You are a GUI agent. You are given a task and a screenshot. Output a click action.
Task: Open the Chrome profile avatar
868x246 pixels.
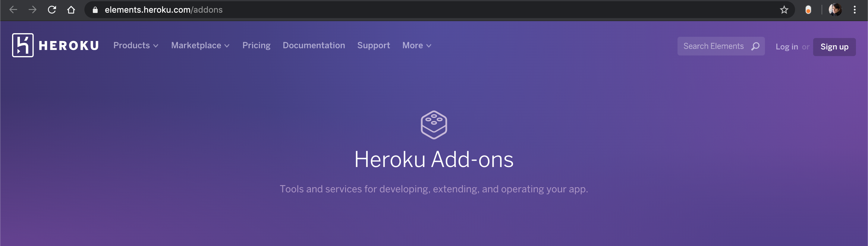coord(835,10)
